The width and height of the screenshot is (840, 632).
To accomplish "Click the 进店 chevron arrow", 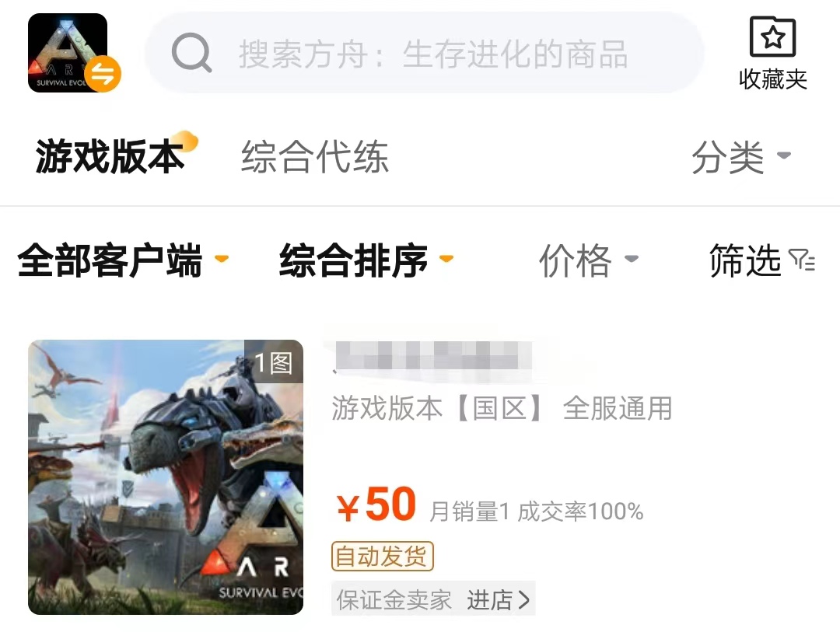I will [x=524, y=600].
